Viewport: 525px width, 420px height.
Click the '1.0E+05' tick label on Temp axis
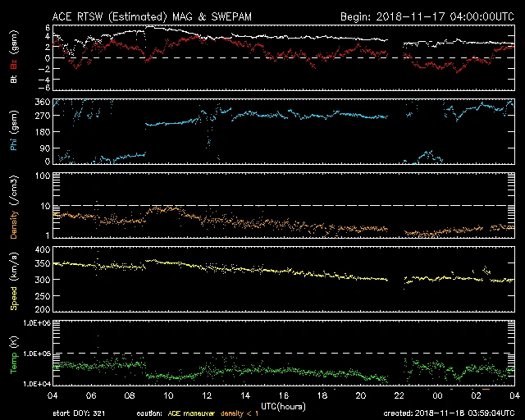(37, 354)
